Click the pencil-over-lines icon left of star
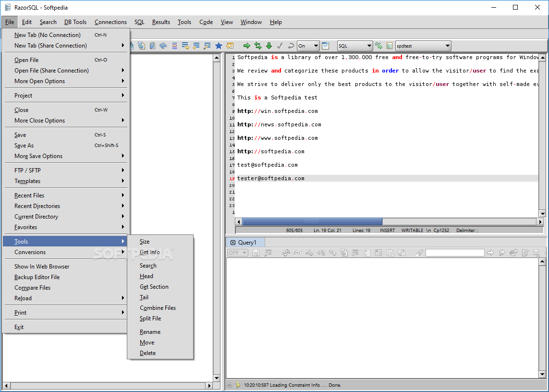Viewport: 549px width, 392px height. point(207,46)
